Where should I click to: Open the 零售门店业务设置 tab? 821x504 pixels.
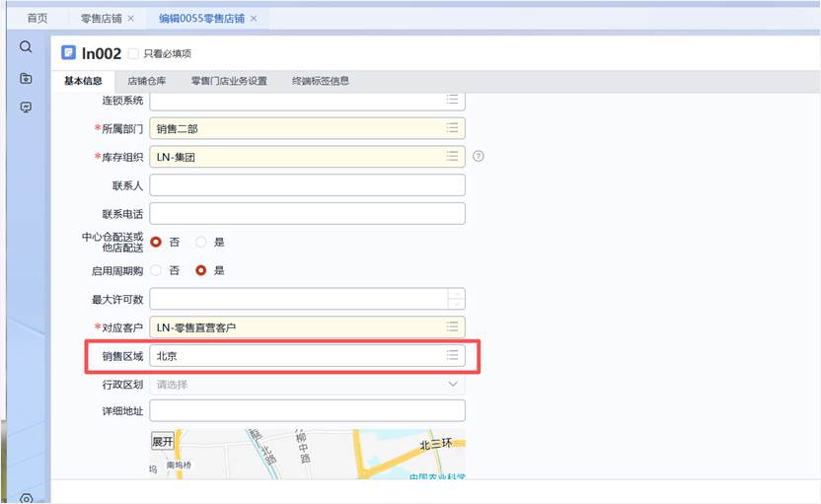pyautogui.click(x=229, y=81)
